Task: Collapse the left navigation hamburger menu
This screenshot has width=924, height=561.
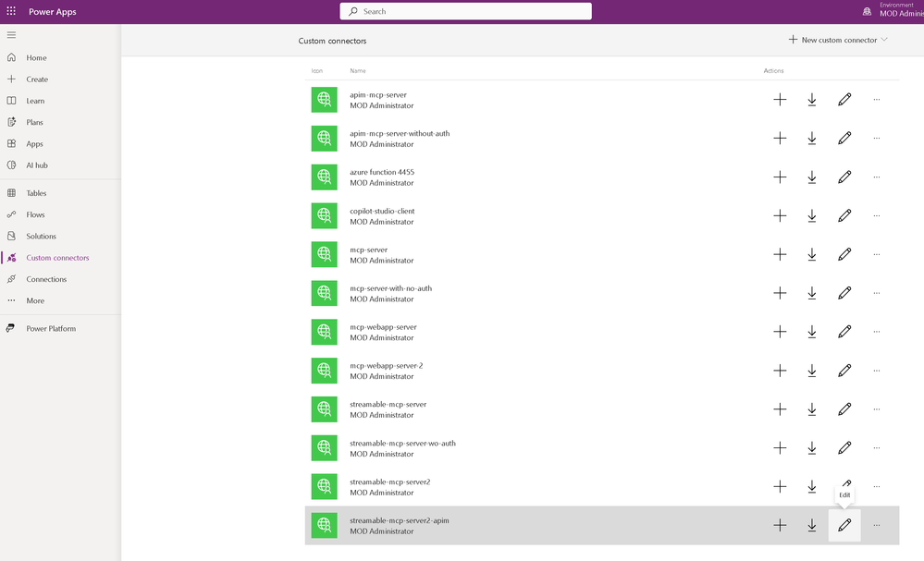Action: pyautogui.click(x=11, y=35)
